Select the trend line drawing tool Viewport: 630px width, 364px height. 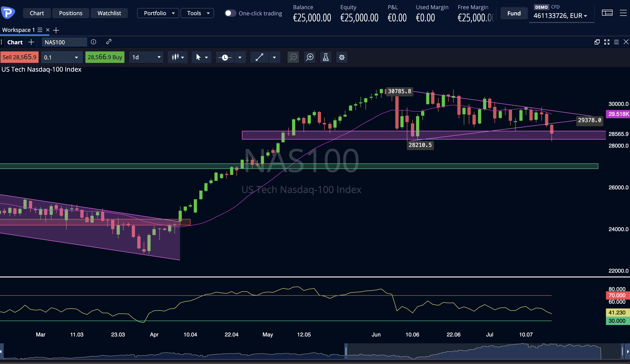pyautogui.click(x=259, y=57)
